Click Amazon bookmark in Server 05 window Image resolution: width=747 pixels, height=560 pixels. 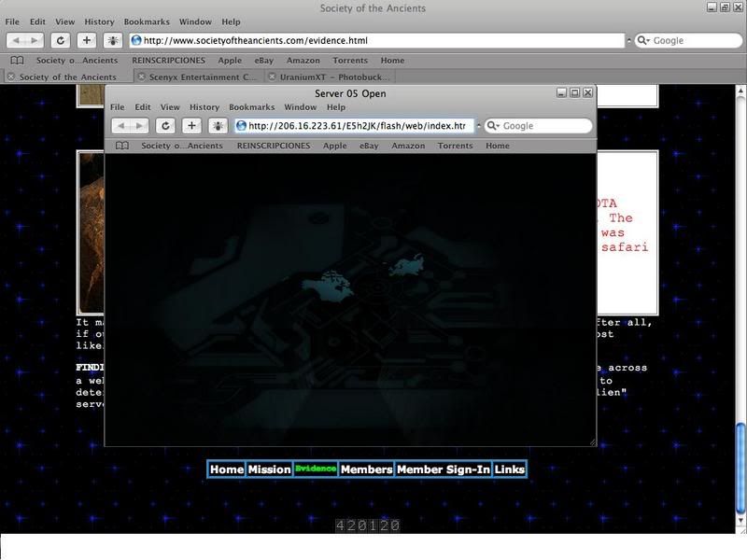click(408, 146)
